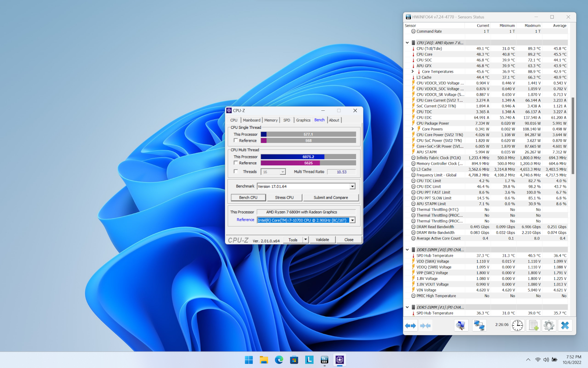Tick the Threads checkbox in CPU-Z
Image resolution: width=588 pixels, height=368 pixels.
coord(236,171)
